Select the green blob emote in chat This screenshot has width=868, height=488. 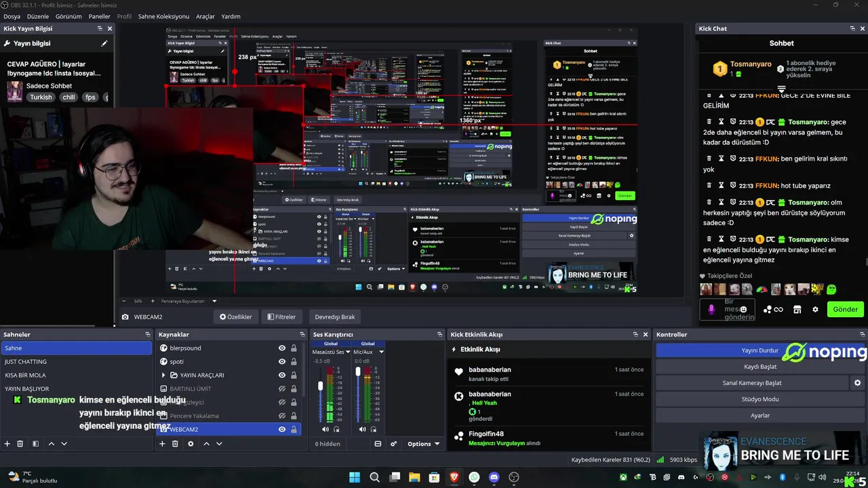click(831, 289)
